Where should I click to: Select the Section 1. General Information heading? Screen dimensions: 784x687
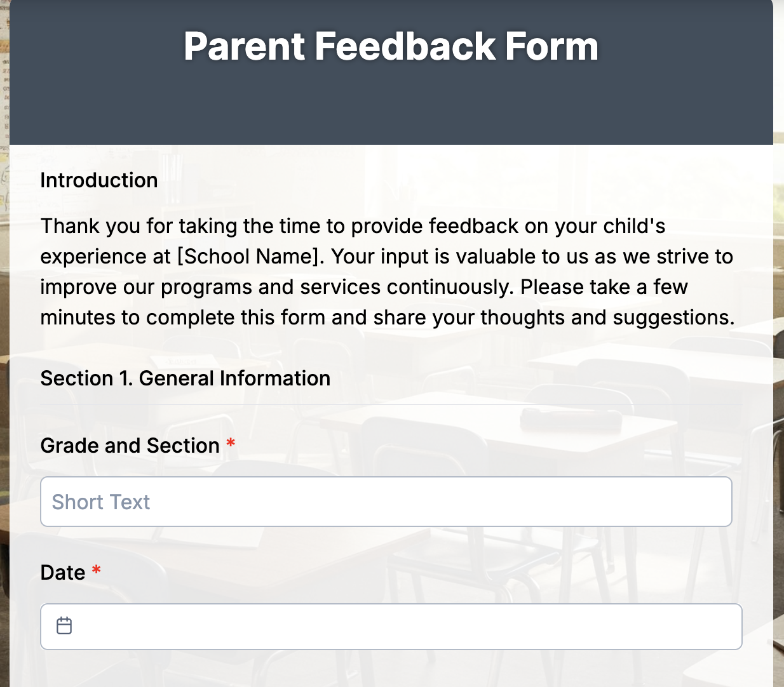(x=185, y=378)
